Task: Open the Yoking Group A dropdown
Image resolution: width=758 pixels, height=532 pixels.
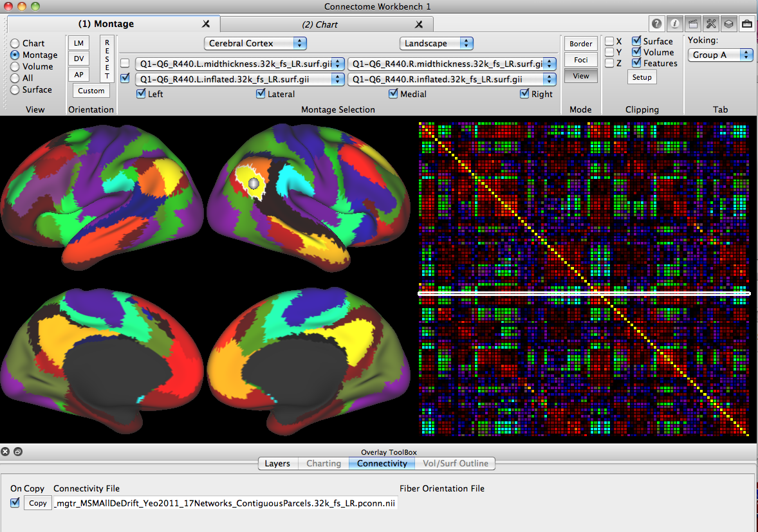Action: click(720, 55)
